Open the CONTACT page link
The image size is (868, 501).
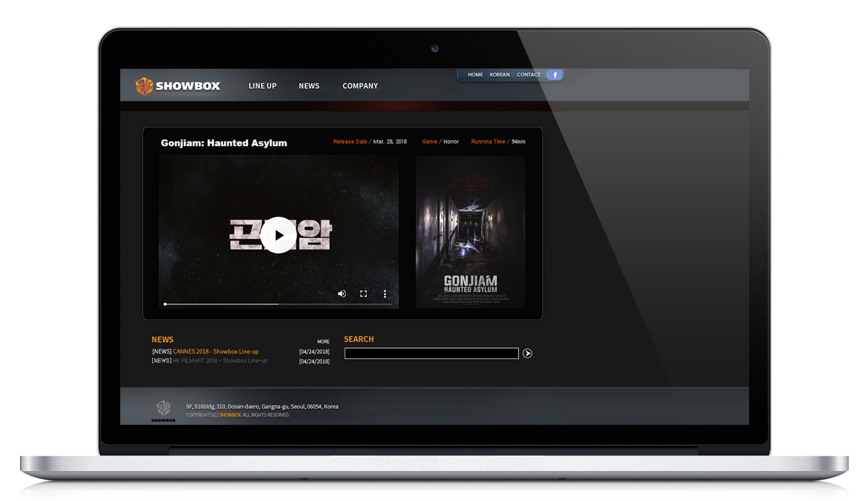click(x=529, y=75)
